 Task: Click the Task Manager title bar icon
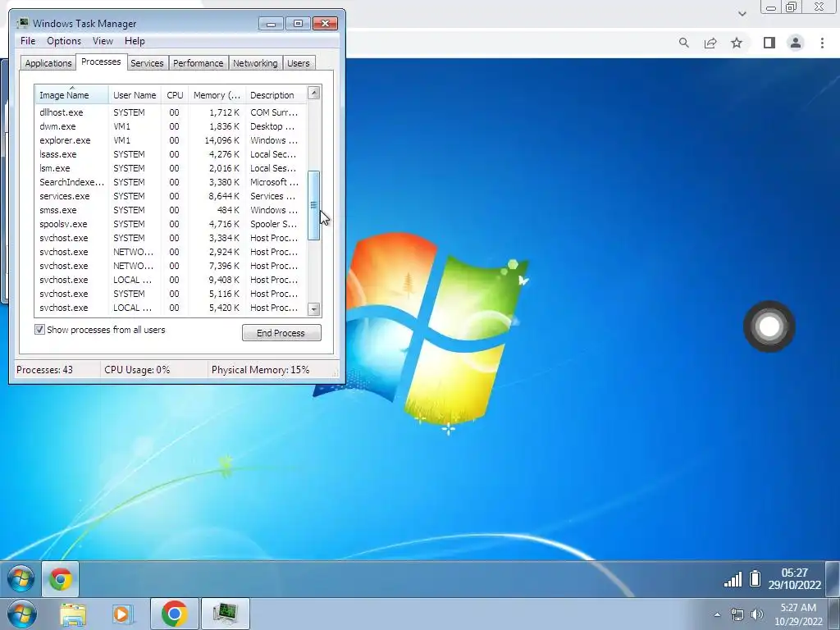tap(22, 23)
